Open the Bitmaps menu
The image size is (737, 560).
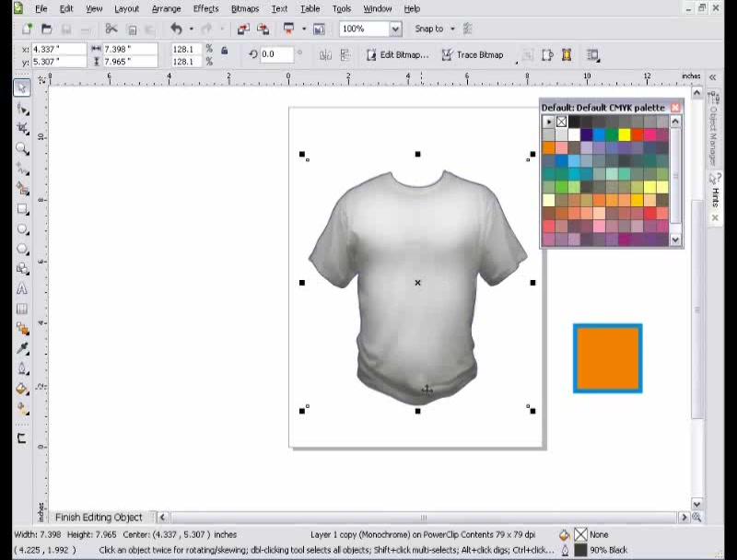[x=244, y=8]
